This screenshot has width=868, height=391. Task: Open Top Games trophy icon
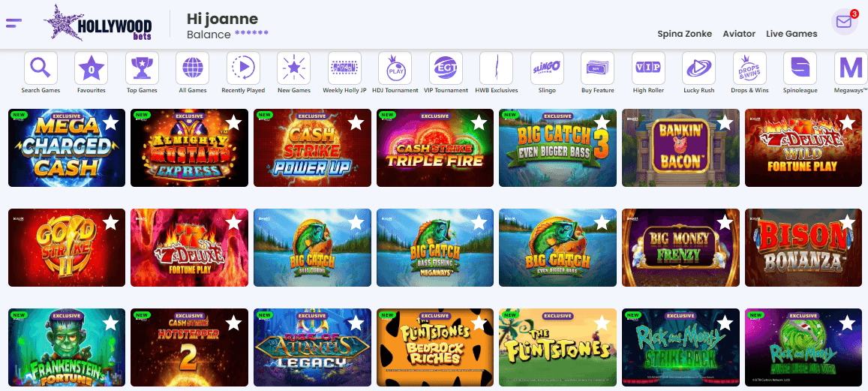click(x=143, y=68)
